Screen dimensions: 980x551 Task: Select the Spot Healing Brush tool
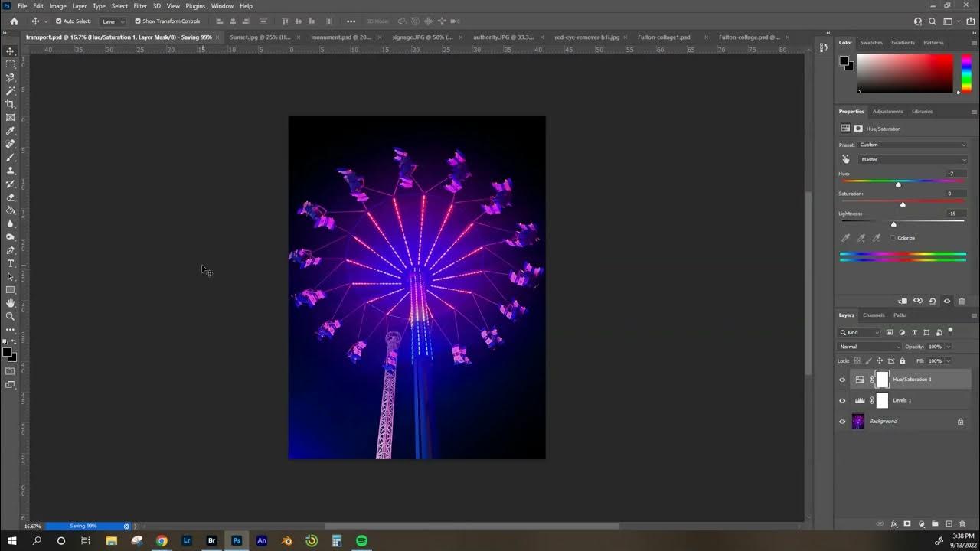pyautogui.click(x=10, y=144)
